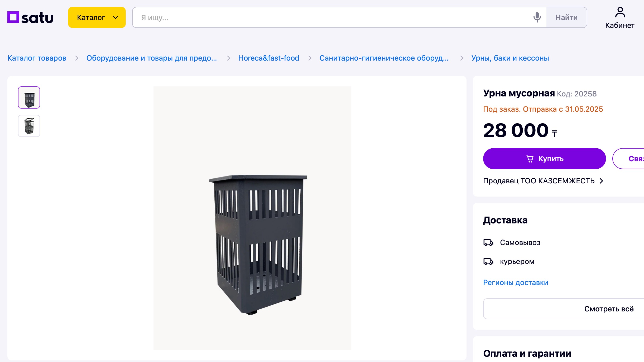The image size is (644, 362).
Task: Click the Satu logo icon
Action: pos(13,17)
